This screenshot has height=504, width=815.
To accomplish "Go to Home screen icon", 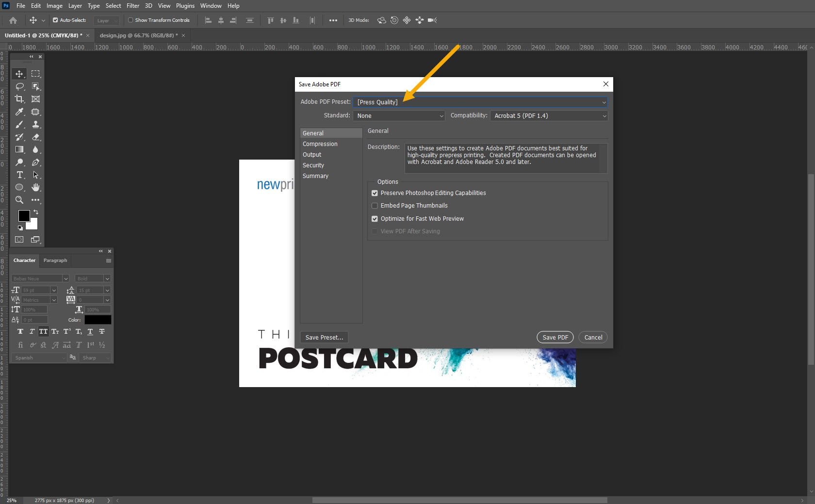I will [13, 20].
